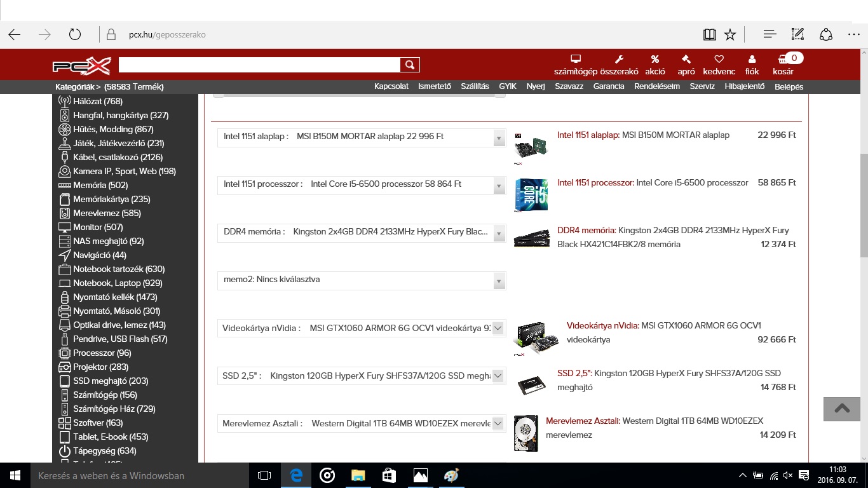Open Windows Store from taskbar
This screenshot has width=868, height=488.
[x=389, y=475]
